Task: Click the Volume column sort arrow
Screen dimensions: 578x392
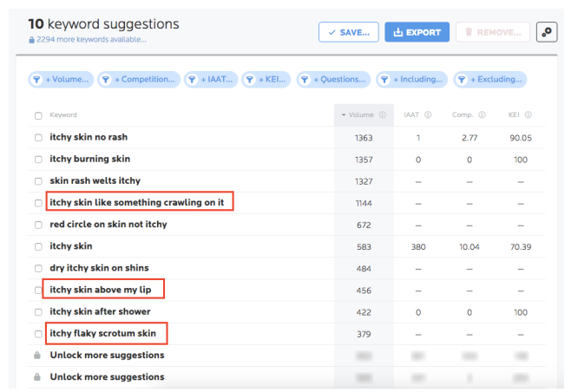Action: click(343, 114)
